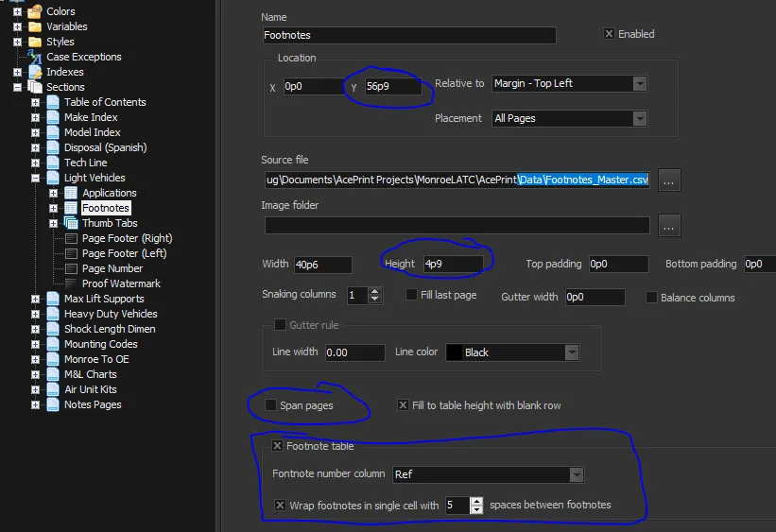Click the Applications table icon
Image resolution: width=776 pixels, height=532 pixels.
[x=71, y=193]
